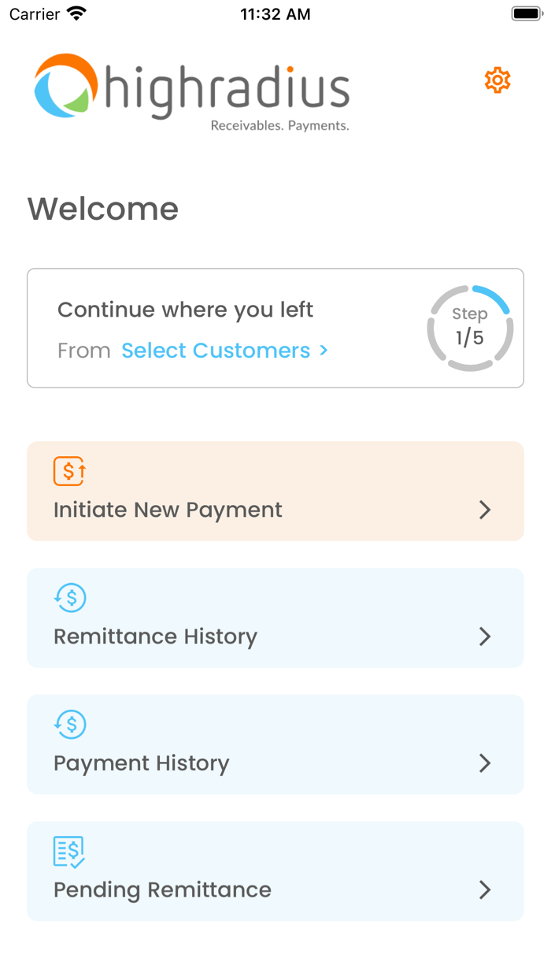Screen dimensions: 551x980
Task: Tap the Remittance History circular dollar icon
Action: coord(70,598)
